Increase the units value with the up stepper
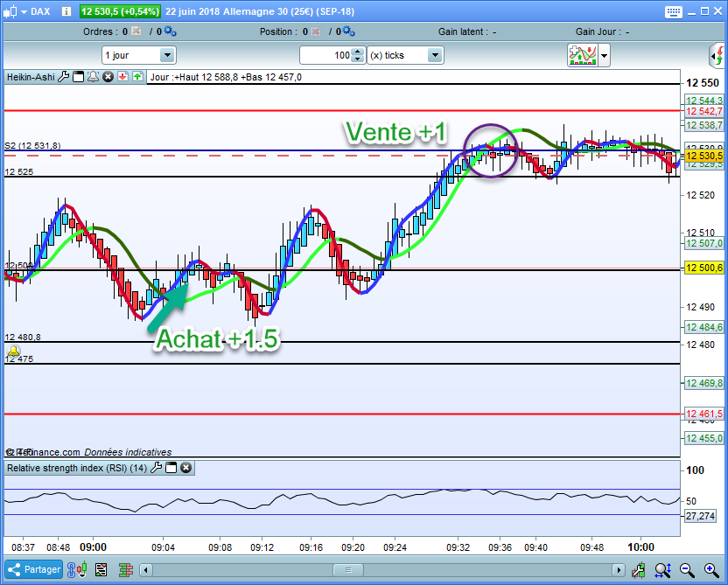 pos(358,52)
